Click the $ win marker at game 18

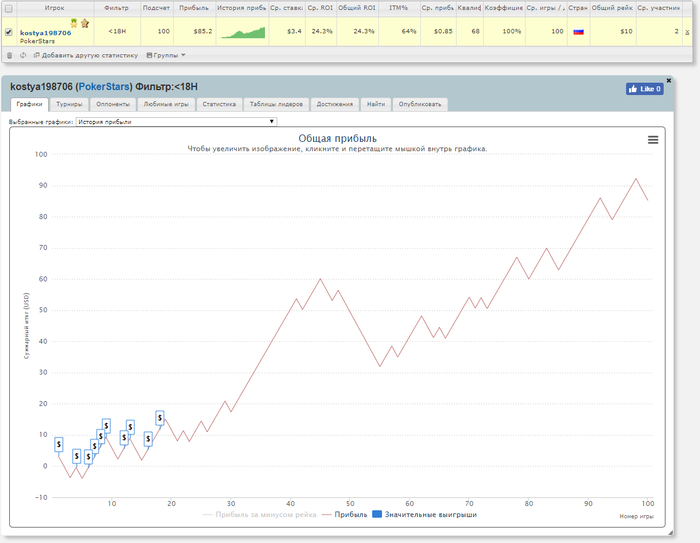[x=160, y=418]
